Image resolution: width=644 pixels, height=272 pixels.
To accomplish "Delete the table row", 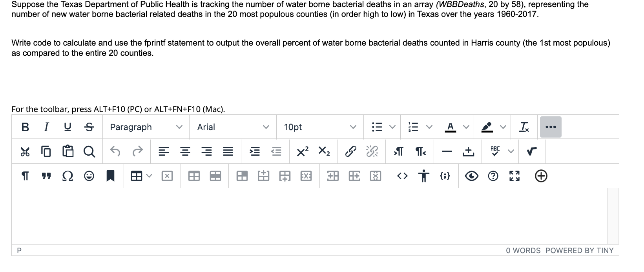I will point(306,176).
